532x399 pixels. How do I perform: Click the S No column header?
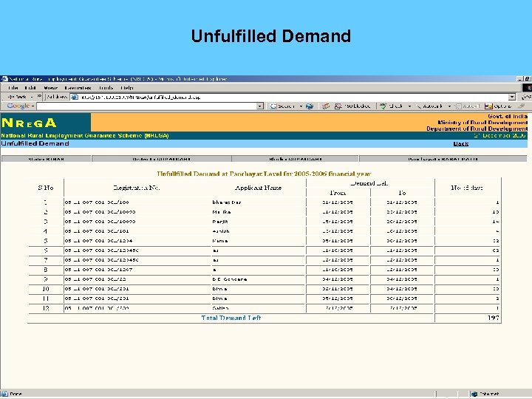(x=46, y=188)
